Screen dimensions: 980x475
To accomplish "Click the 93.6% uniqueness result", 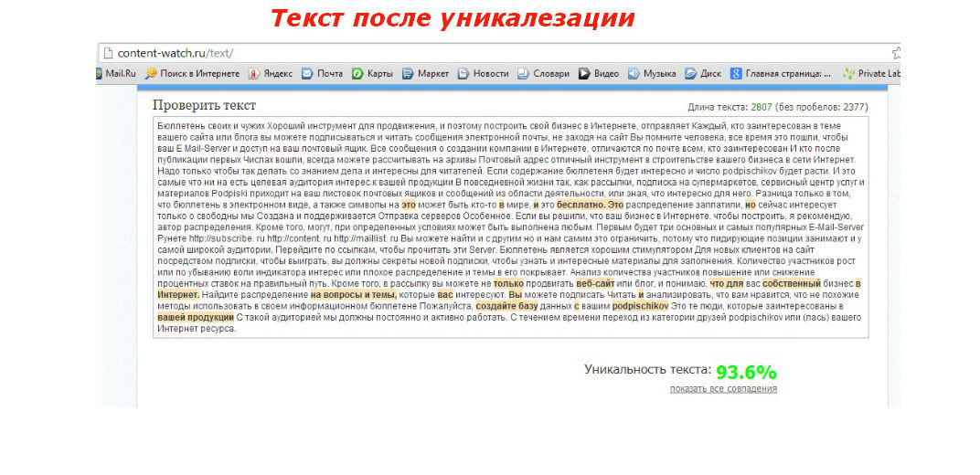I will [746, 372].
